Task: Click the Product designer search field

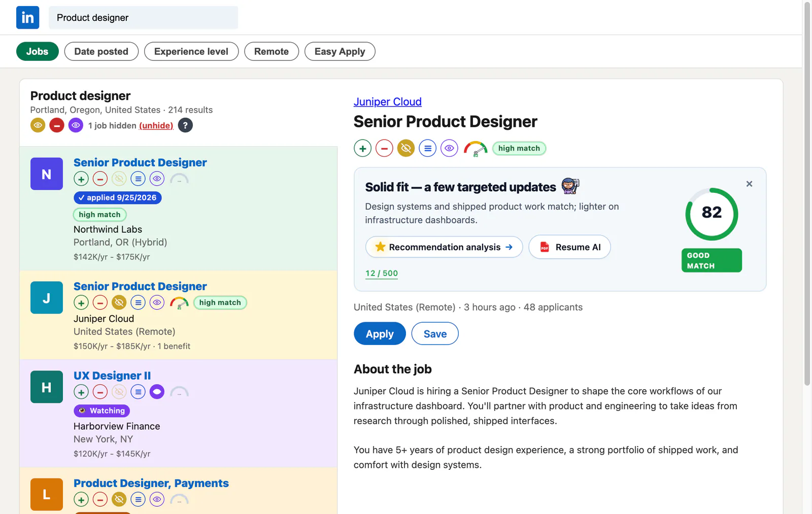Action: coord(143,17)
